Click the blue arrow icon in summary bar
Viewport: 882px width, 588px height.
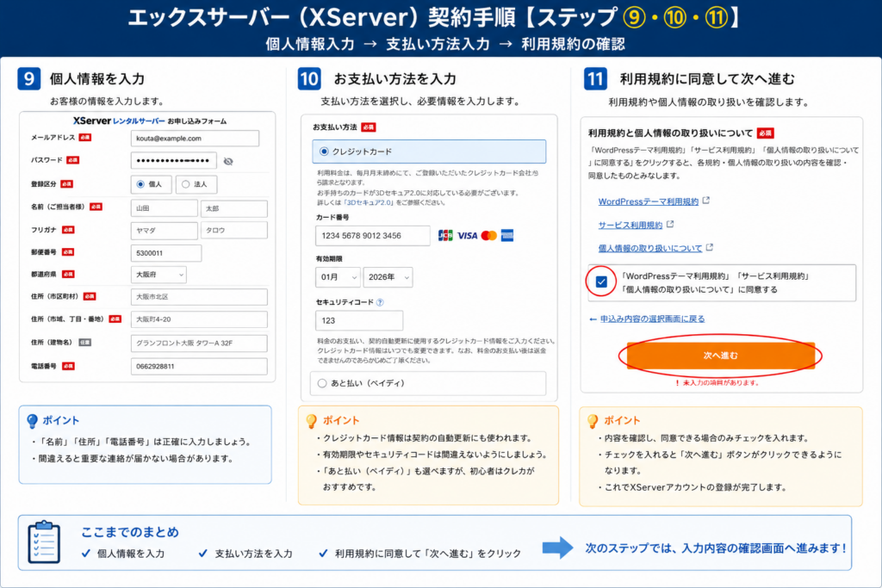point(557,548)
